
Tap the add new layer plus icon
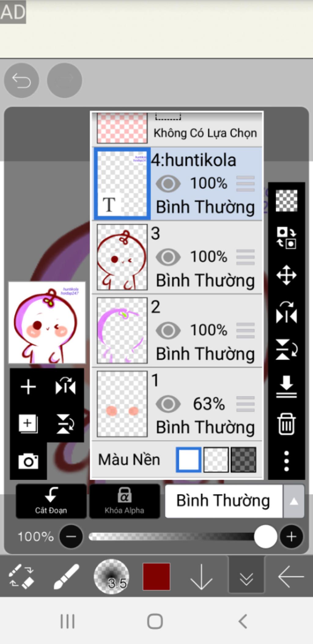(x=28, y=387)
